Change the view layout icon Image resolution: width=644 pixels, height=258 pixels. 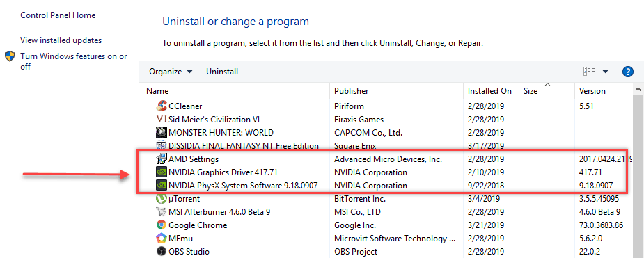click(589, 72)
